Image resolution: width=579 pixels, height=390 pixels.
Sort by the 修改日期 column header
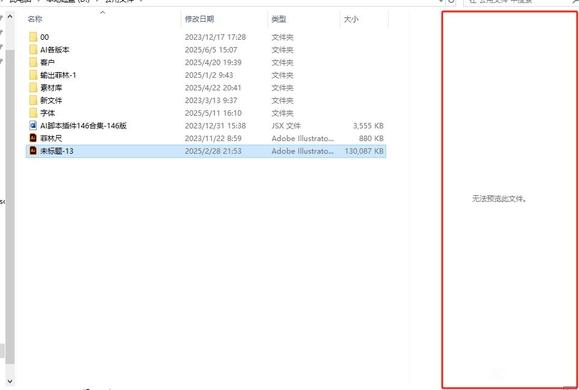tap(199, 19)
